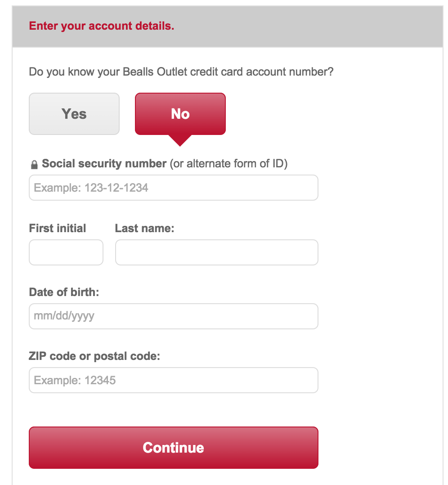The height and width of the screenshot is (485, 448).
Task: Select the red No option
Action: 180,114
